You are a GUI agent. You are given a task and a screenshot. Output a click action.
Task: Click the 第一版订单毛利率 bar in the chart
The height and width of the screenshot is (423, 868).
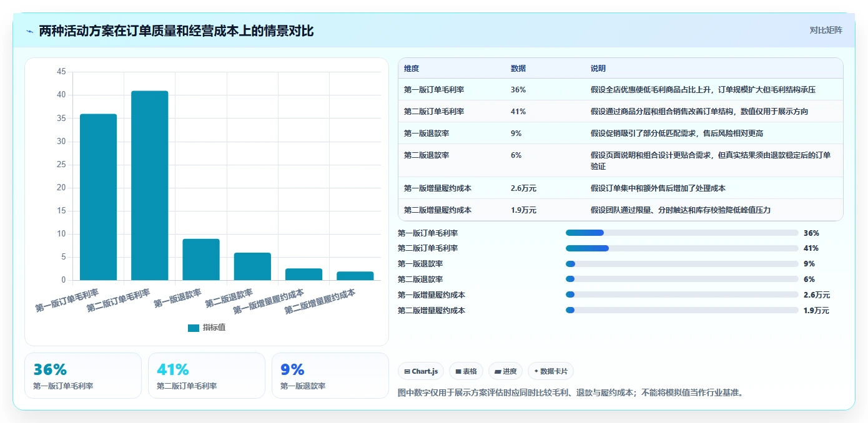tap(98, 197)
